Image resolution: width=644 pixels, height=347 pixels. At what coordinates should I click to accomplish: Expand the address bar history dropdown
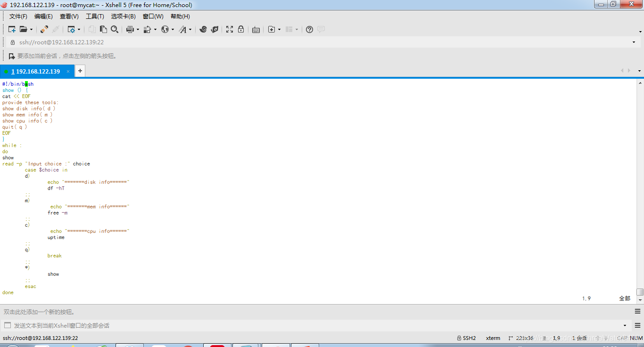click(634, 42)
